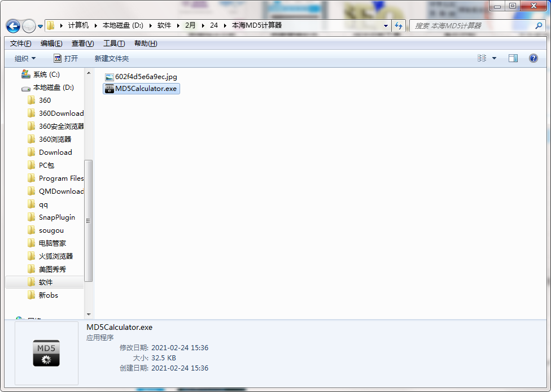Screen dimensions: 551x392
Task: Click the 打开 toolbar button
Action: click(65, 58)
